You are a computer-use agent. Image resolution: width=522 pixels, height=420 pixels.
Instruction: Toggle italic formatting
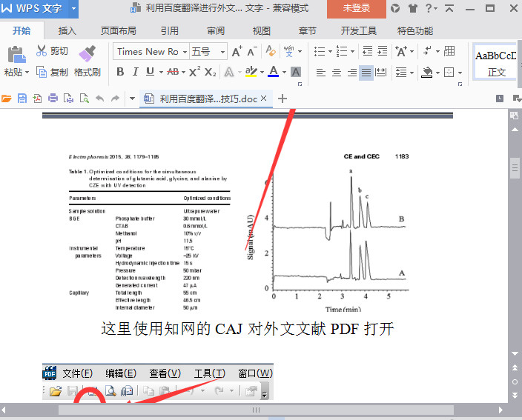click(x=135, y=72)
